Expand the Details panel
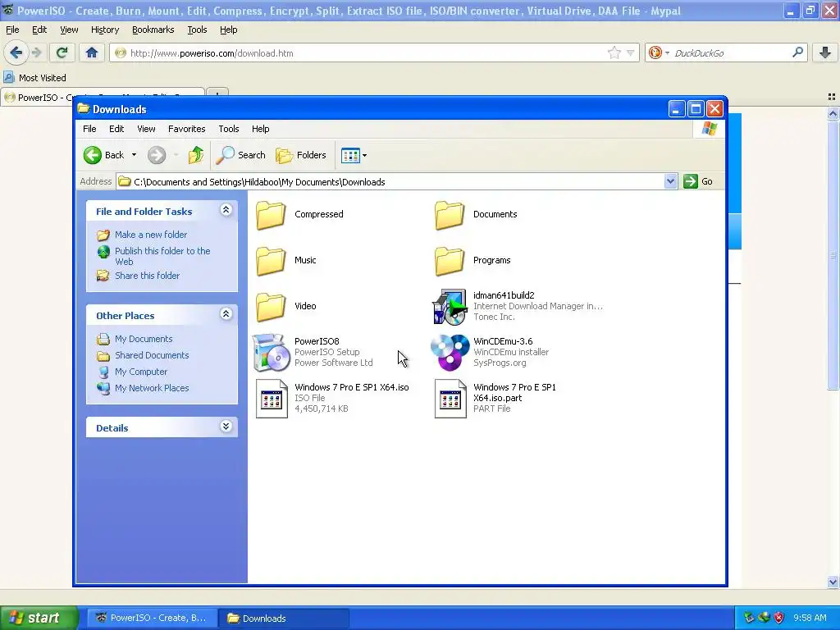Screen dimensions: 840x630 coord(226,427)
